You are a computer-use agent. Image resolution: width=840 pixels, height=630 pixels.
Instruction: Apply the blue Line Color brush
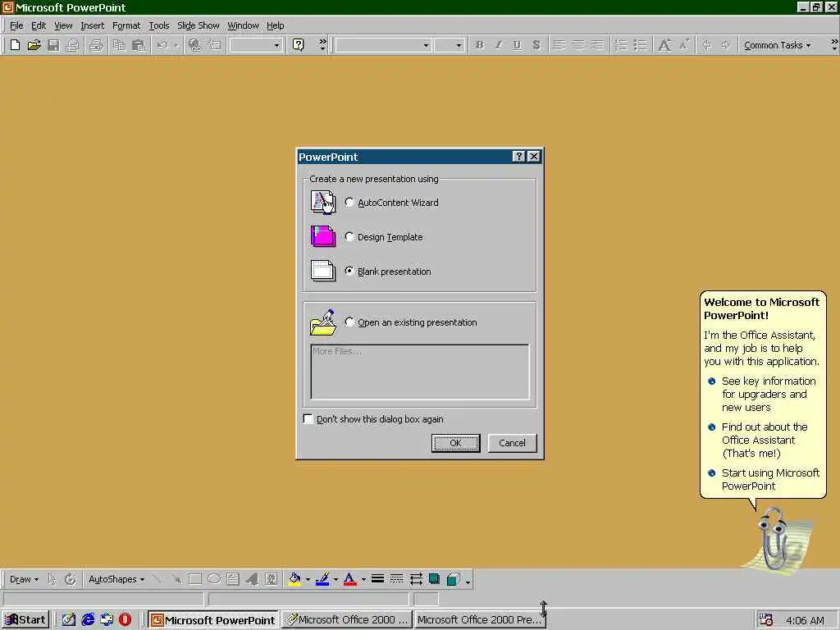click(322, 579)
